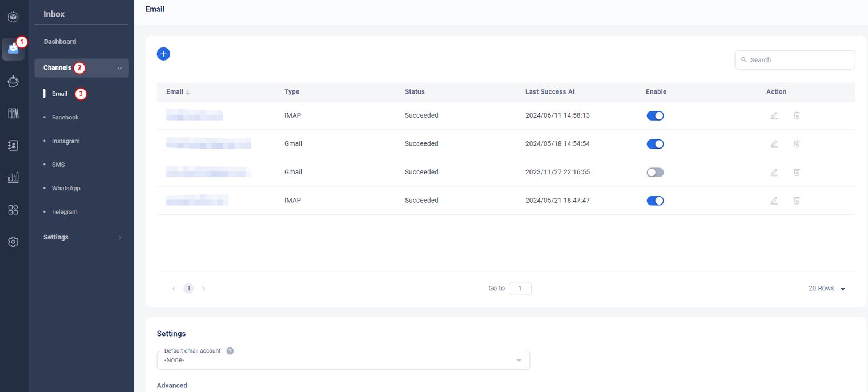Change the 20 Rows page size dropdown
Image resolution: width=868 pixels, height=392 pixels.
tap(826, 289)
